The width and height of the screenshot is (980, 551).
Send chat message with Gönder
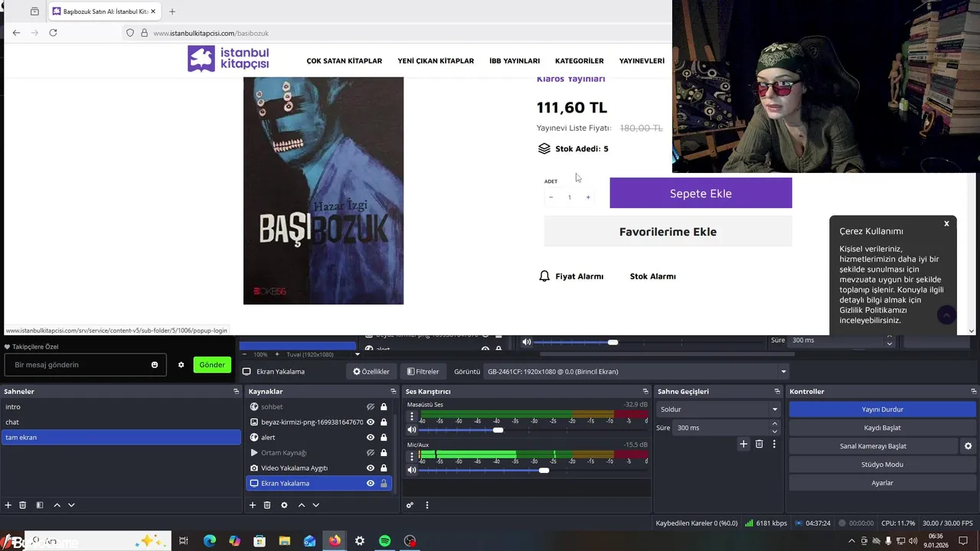212,365
